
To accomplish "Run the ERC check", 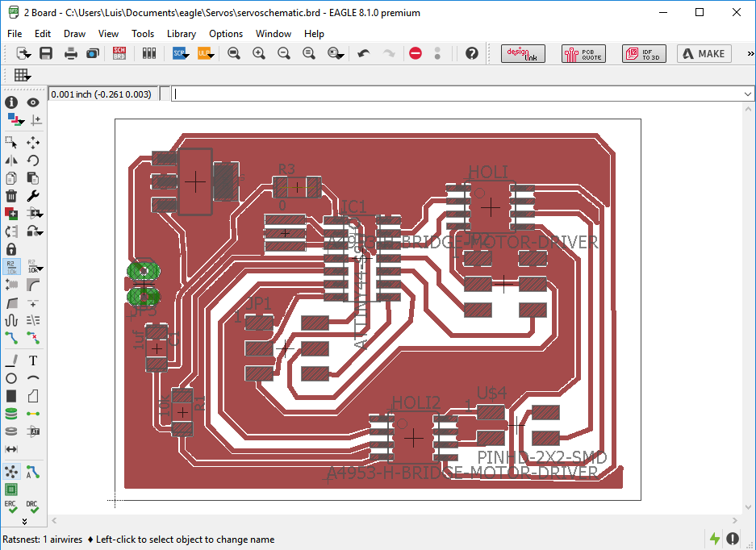I will click(x=11, y=506).
